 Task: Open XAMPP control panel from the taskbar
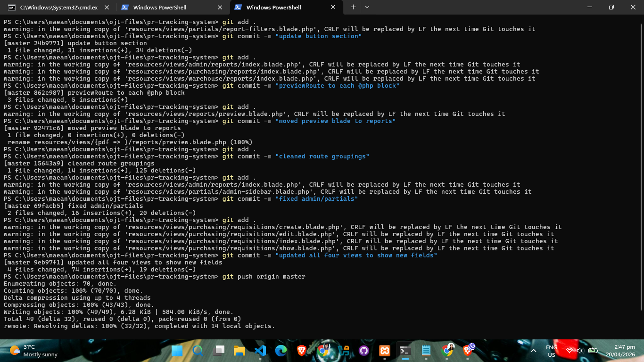click(x=384, y=351)
